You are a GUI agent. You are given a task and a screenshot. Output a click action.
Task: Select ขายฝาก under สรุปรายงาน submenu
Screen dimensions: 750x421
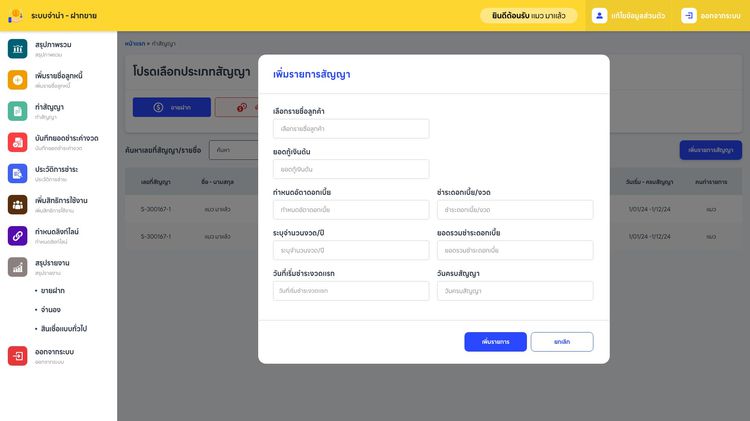click(52, 290)
